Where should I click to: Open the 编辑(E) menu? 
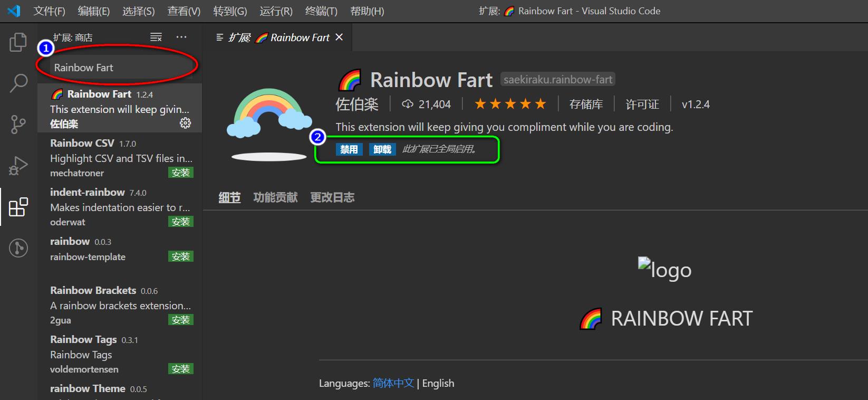click(94, 11)
